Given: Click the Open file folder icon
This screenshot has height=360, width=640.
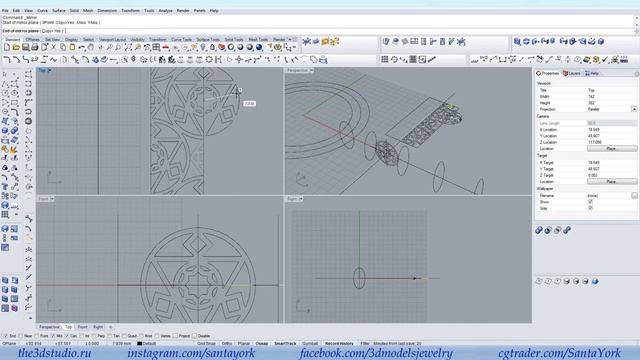Looking at the screenshot, I should pyautogui.click(x=16, y=47).
